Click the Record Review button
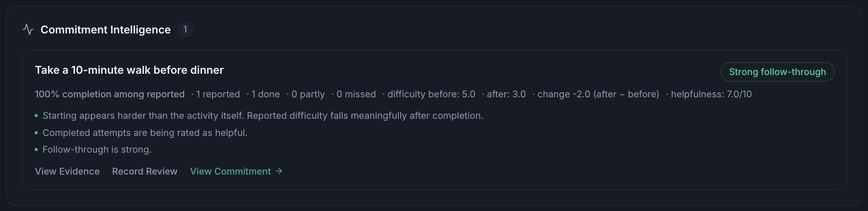 pyautogui.click(x=145, y=171)
